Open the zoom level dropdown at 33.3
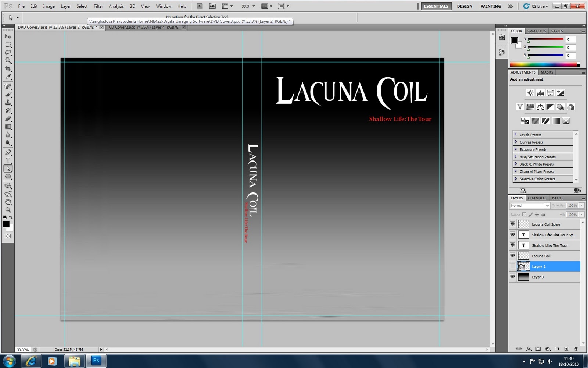The height and width of the screenshot is (368, 588). [254, 6]
